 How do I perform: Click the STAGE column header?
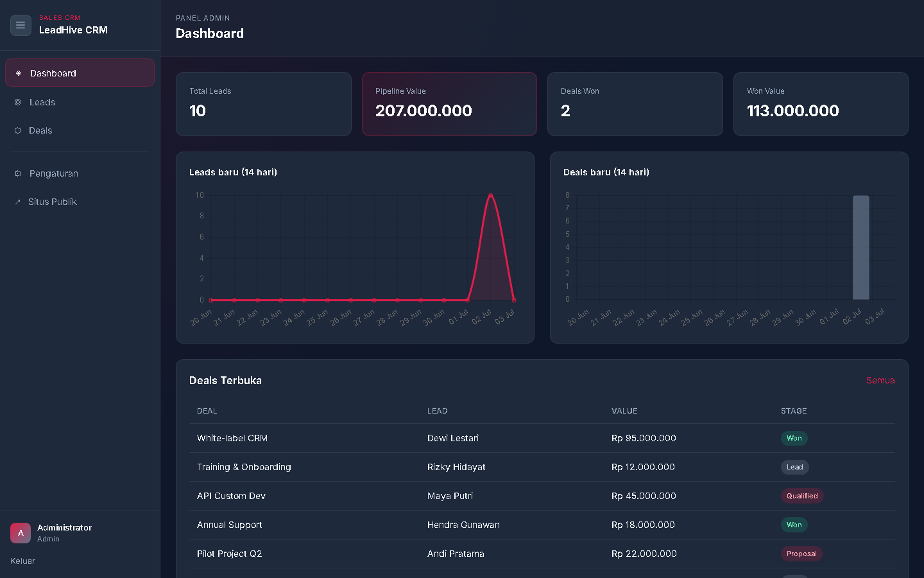(794, 411)
